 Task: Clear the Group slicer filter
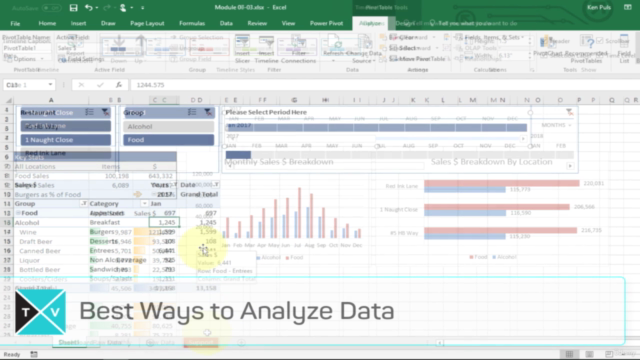(x=208, y=112)
